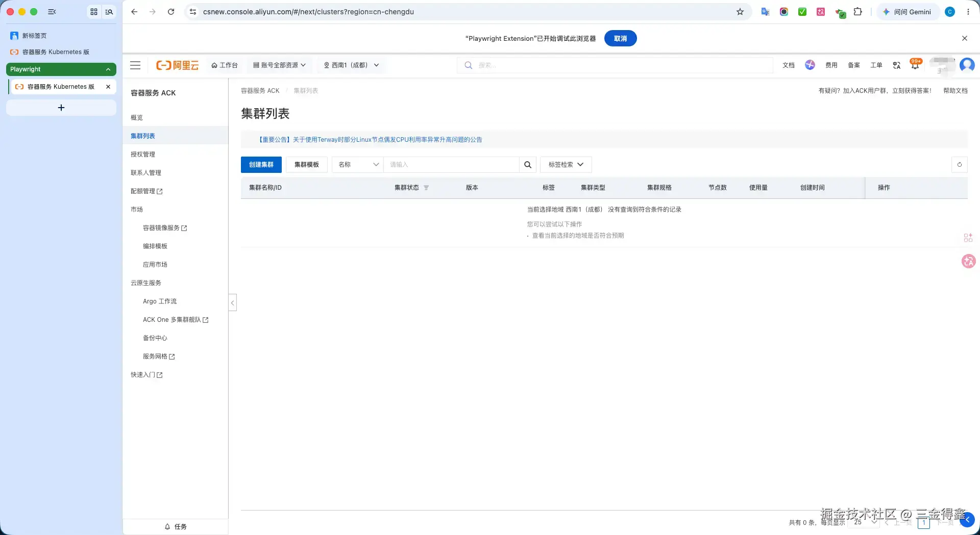Open 费用 menu
Viewport: 980px width, 535px height.
pyautogui.click(x=831, y=65)
